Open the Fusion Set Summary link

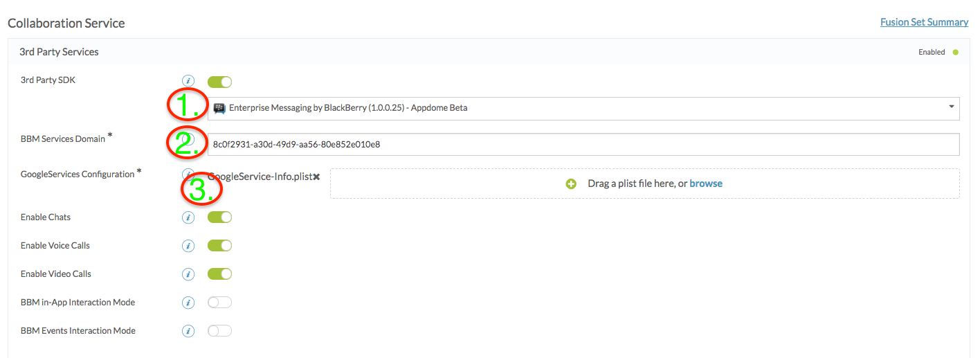924,22
